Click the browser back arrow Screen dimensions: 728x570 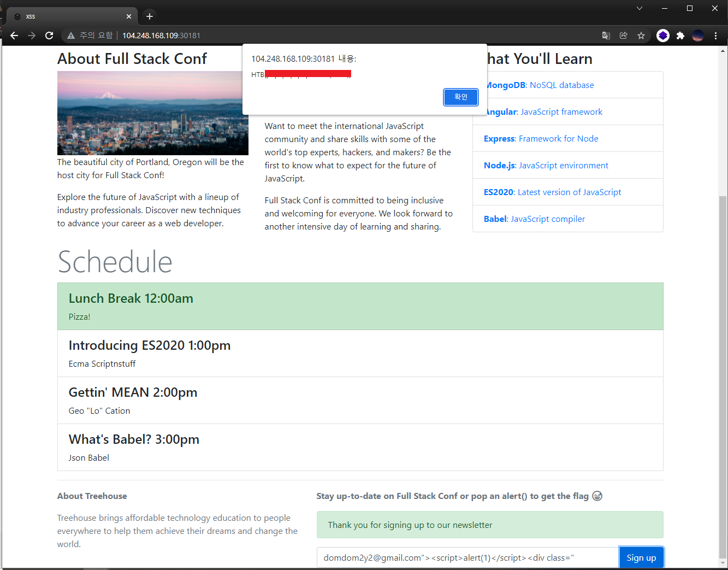[x=14, y=36]
